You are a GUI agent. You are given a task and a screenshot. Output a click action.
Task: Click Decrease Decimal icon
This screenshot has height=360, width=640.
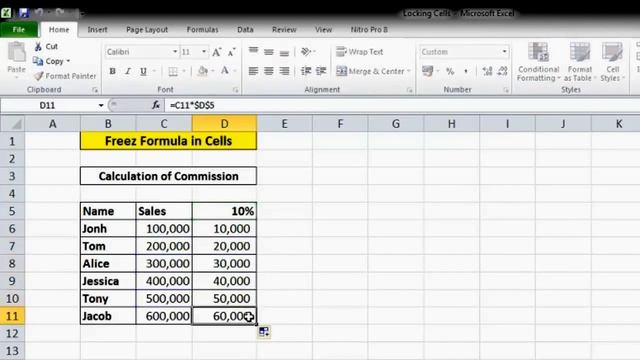(x=502, y=71)
